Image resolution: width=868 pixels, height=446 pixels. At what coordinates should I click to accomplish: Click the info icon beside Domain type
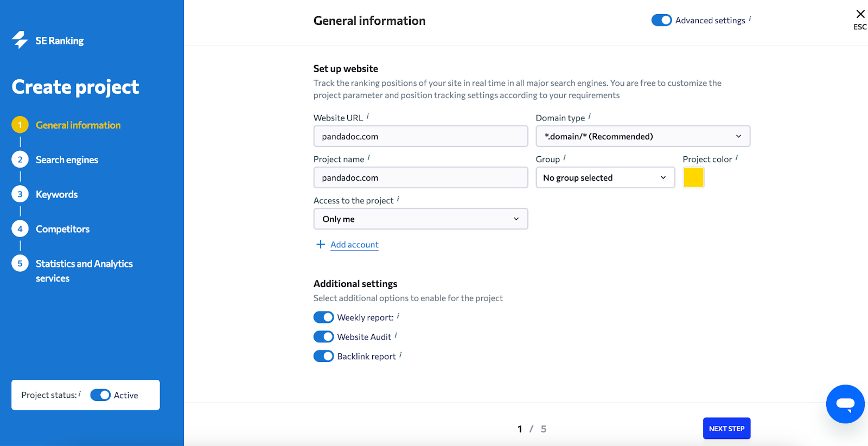[x=590, y=116]
